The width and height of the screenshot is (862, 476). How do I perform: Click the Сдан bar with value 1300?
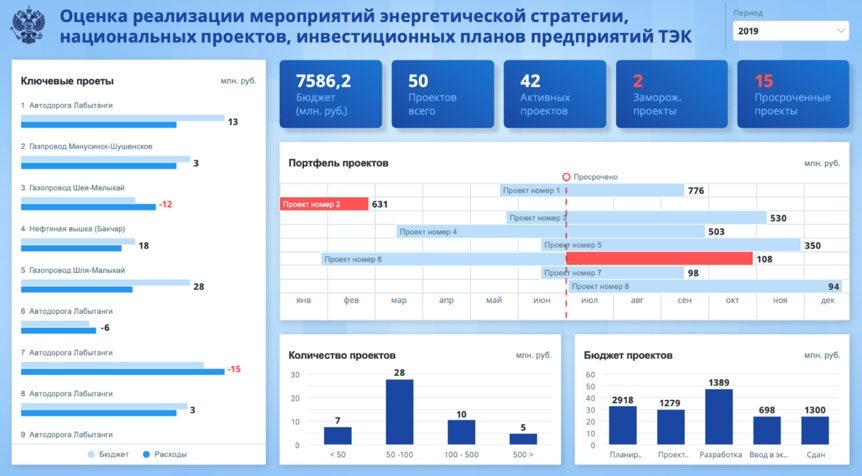pos(815,430)
